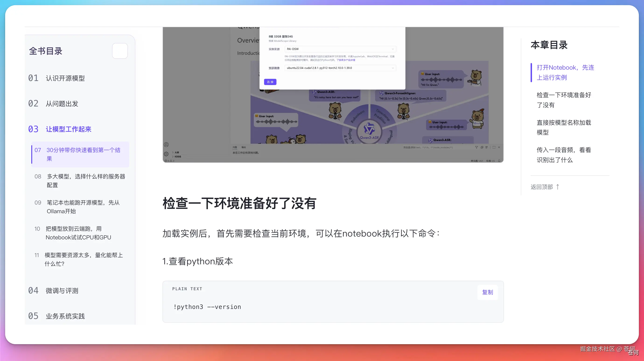
Task: Click the Accounts profile icon in the screenshot
Action: (x=166, y=145)
